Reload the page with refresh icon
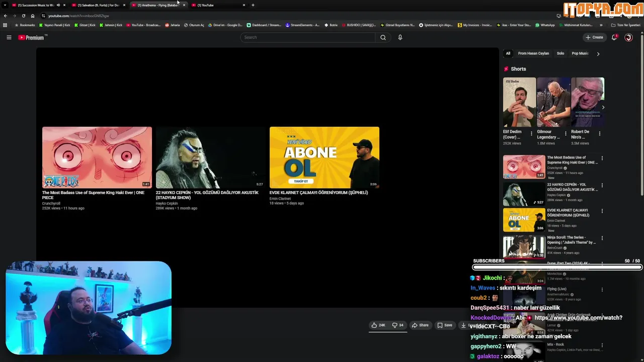The image size is (644, 362). 23,16
